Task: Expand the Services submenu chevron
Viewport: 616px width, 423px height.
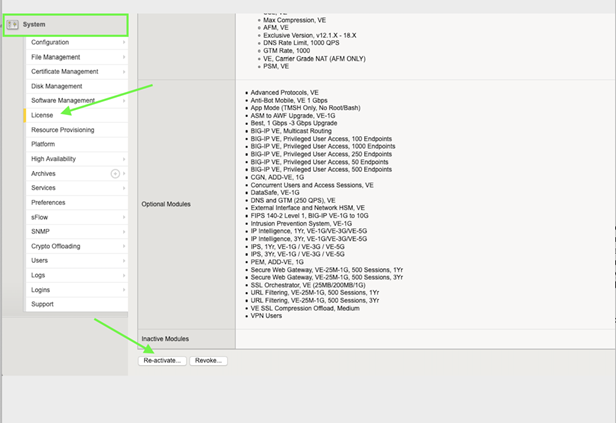Action: (124, 188)
